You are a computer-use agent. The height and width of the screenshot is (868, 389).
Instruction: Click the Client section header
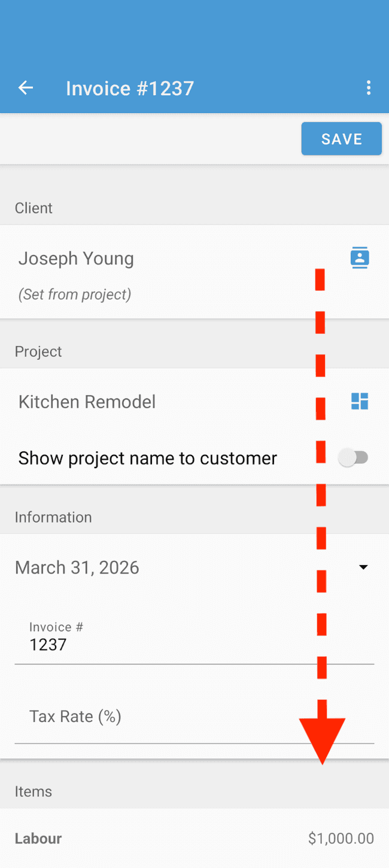[x=34, y=208]
